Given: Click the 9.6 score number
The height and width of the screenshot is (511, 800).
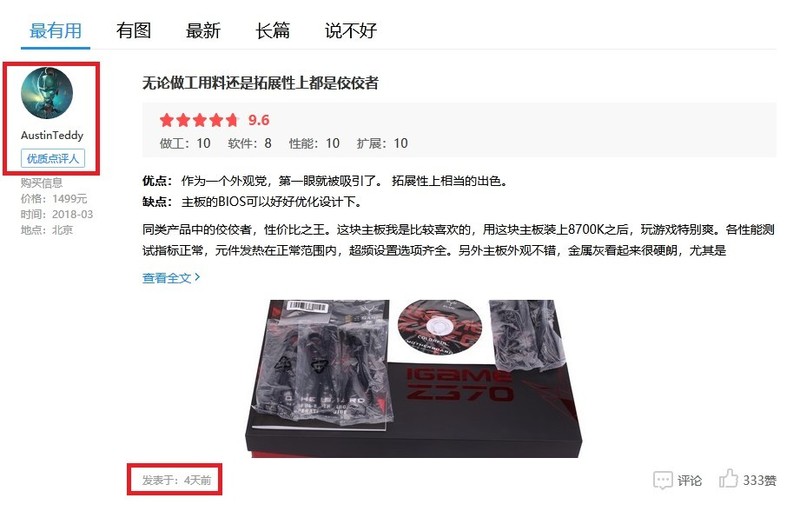Looking at the screenshot, I should point(259,120).
